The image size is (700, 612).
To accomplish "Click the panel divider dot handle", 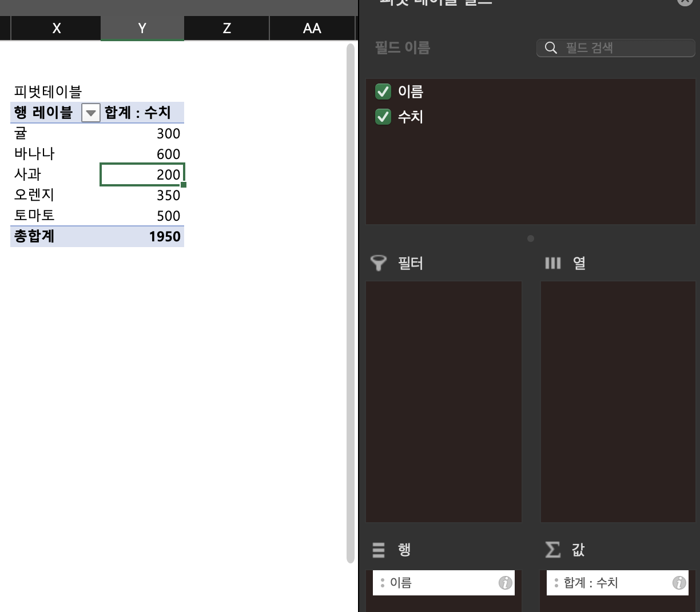I will pyautogui.click(x=531, y=239).
